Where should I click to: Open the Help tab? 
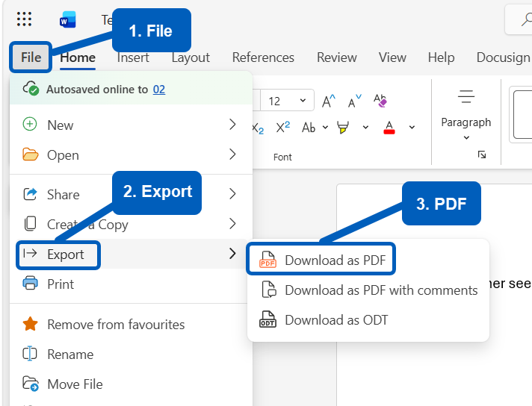coord(441,57)
